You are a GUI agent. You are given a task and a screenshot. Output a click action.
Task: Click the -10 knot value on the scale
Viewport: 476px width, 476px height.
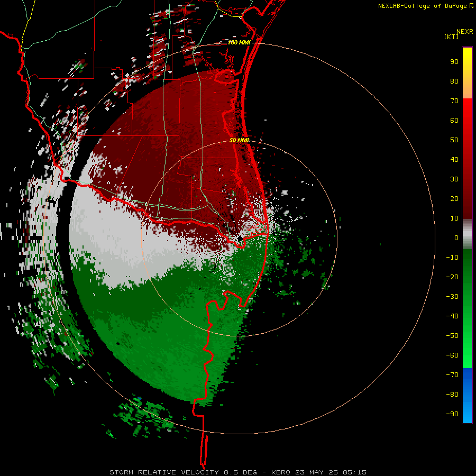tap(452, 258)
